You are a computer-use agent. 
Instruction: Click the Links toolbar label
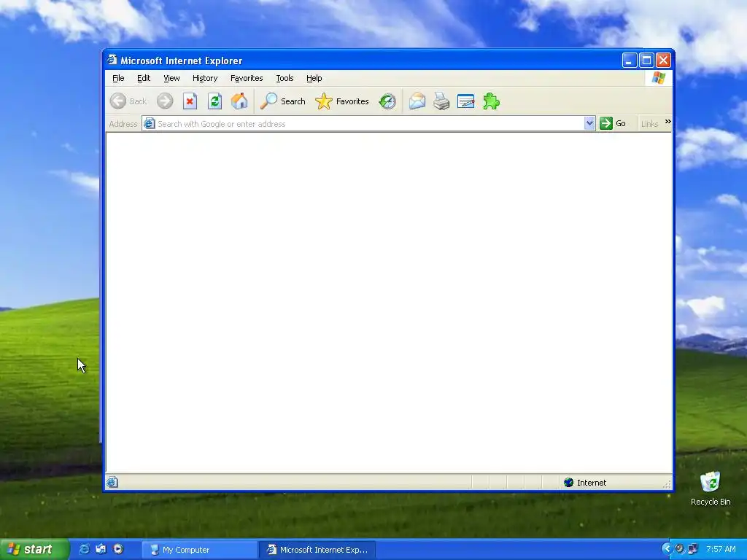click(649, 124)
